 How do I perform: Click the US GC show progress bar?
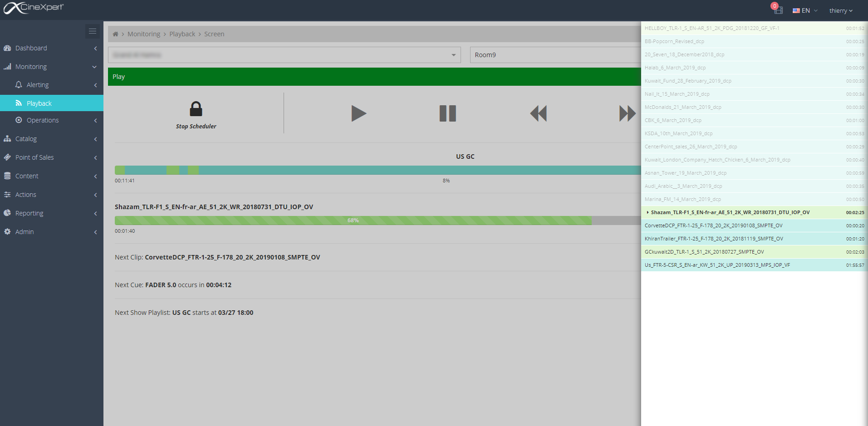click(x=378, y=170)
